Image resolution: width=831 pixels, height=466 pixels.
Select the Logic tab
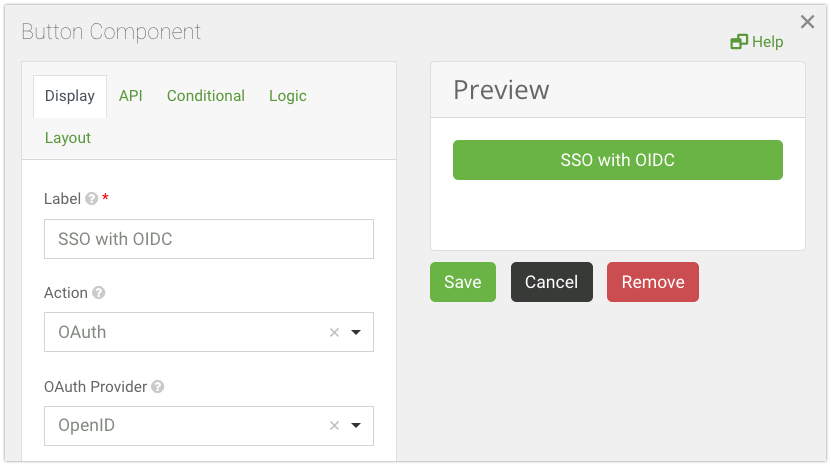287,96
